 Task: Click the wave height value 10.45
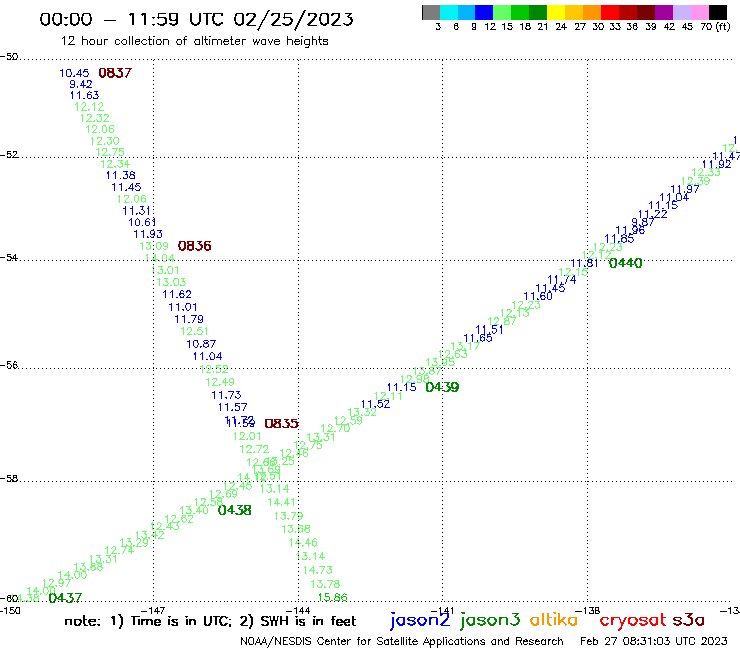74,73
